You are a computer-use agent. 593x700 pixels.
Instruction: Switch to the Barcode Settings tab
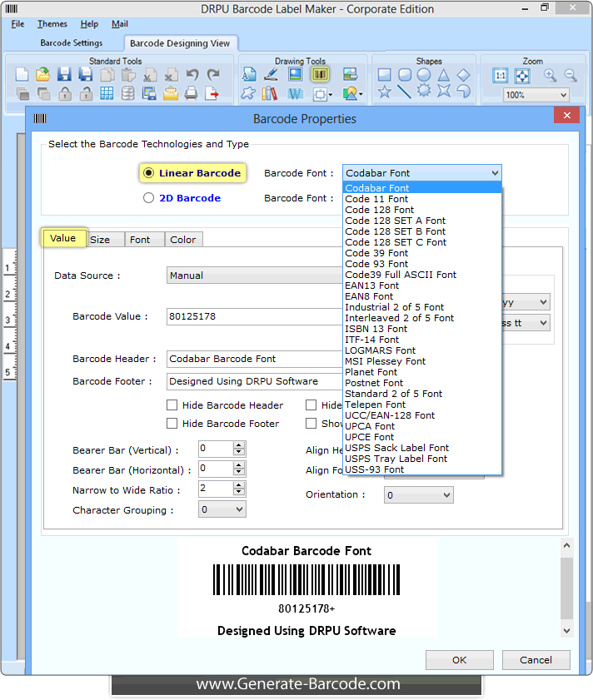(72, 42)
